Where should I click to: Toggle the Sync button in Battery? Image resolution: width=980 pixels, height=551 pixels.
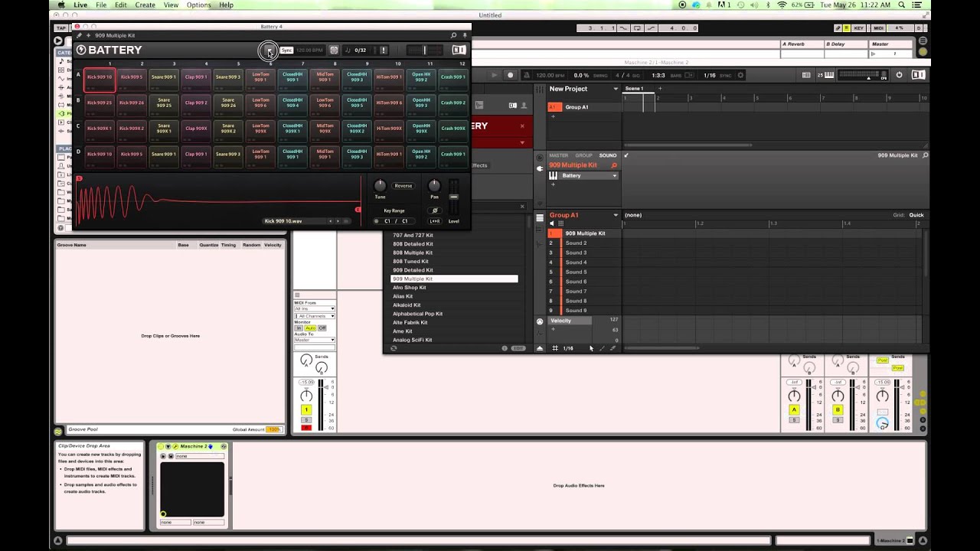click(286, 51)
